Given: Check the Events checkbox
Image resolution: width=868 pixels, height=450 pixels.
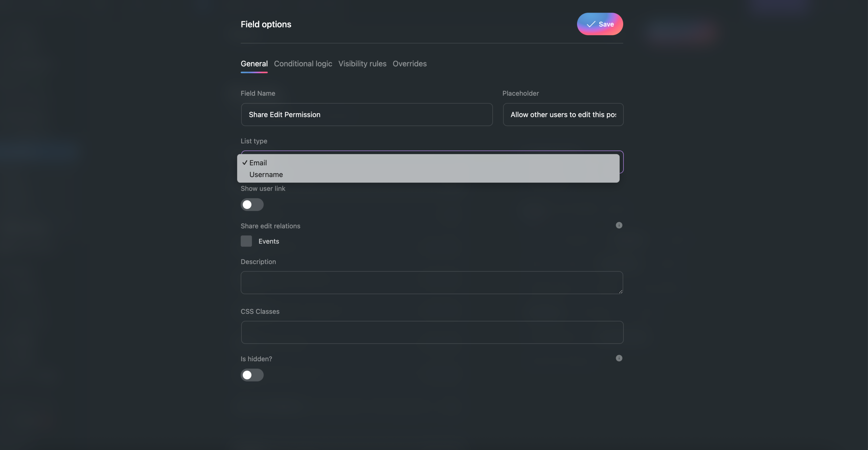Looking at the screenshot, I should 246,241.
